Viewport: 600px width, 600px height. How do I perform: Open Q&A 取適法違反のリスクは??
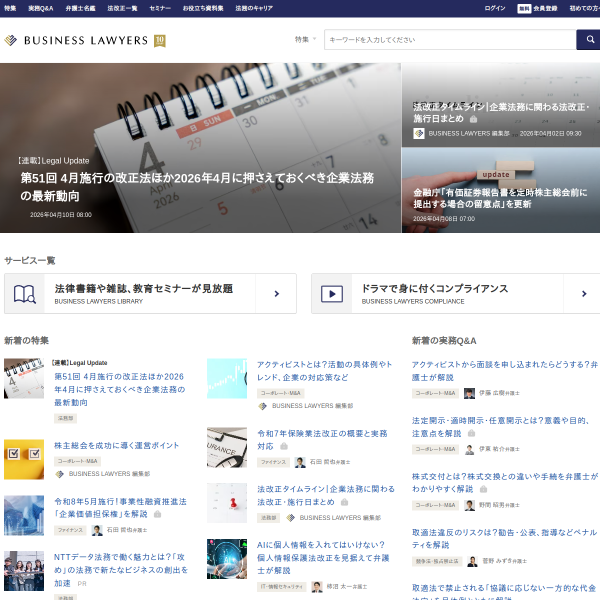(x=504, y=538)
